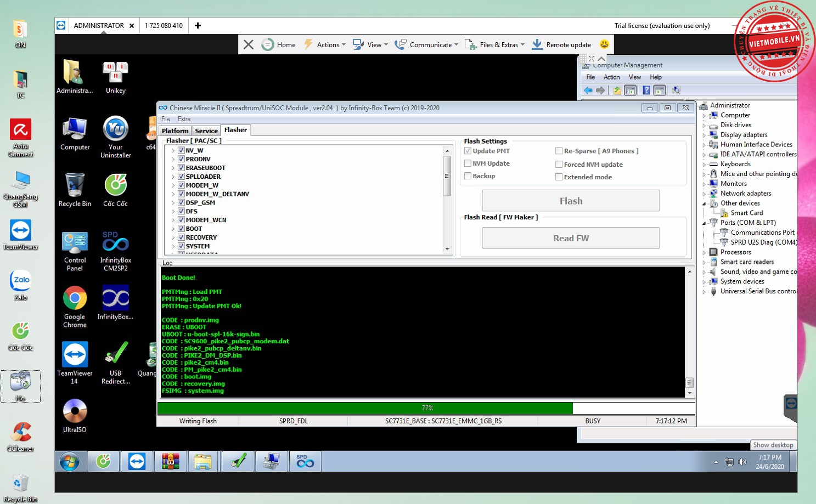Viewport: 816px width, 504px height.
Task: Open the Administrator folder icon
Action: [x=75, y=77]
